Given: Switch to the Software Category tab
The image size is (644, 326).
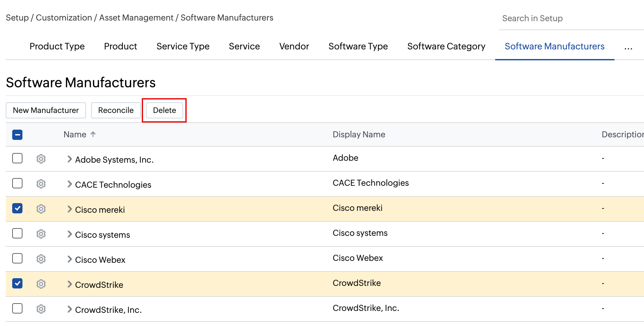Looking at the screenshot, I should coord(446,47).
